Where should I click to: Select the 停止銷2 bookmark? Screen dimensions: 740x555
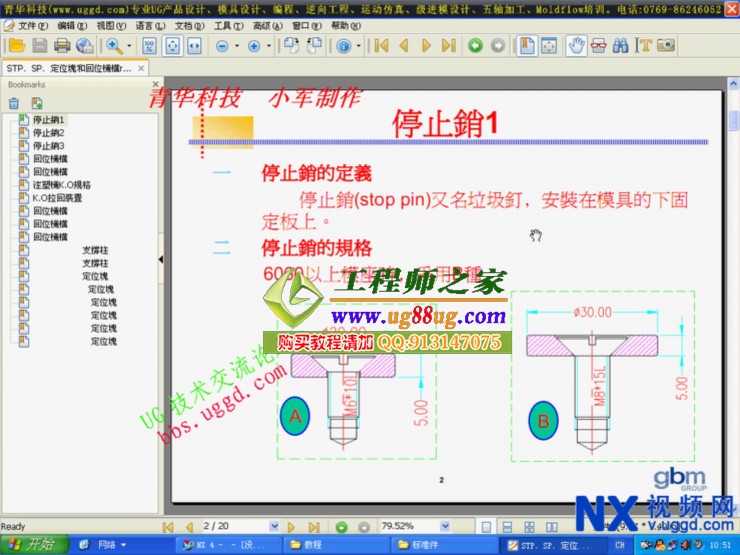pos(48,133)
